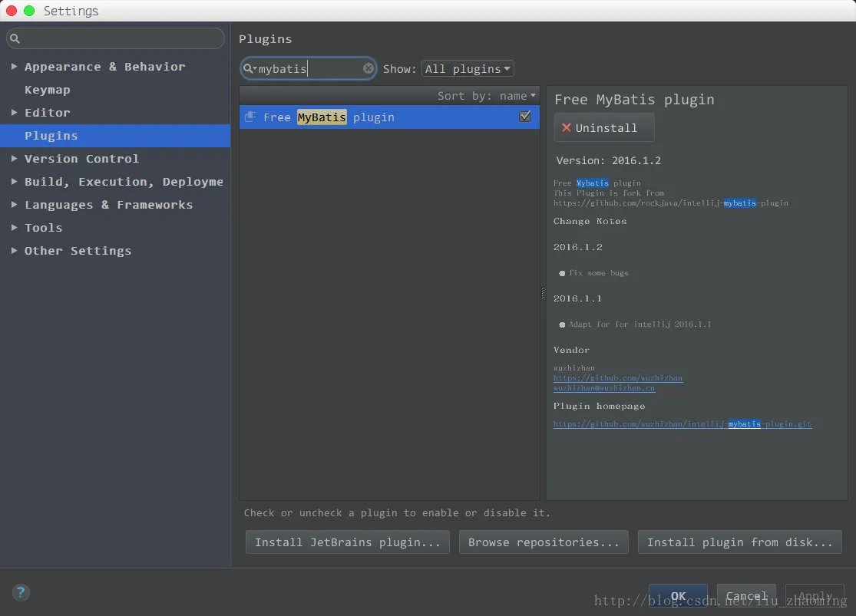Select Plugins in the settings sidebar
The image size is (856, 616).
[x=51, y=136]
